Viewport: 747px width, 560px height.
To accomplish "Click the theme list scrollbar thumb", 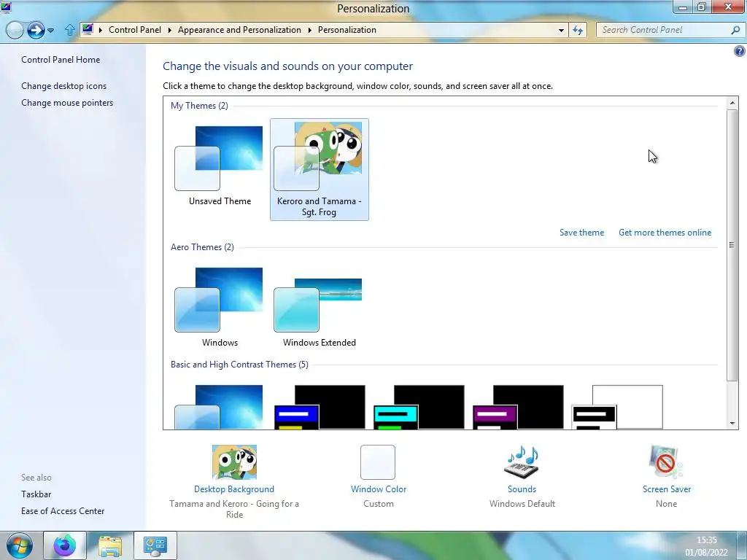I will [732, 245].
